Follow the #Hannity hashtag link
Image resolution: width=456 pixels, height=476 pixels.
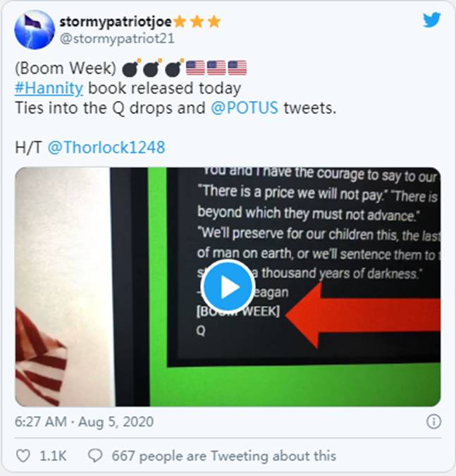click(x=49, y=88)
